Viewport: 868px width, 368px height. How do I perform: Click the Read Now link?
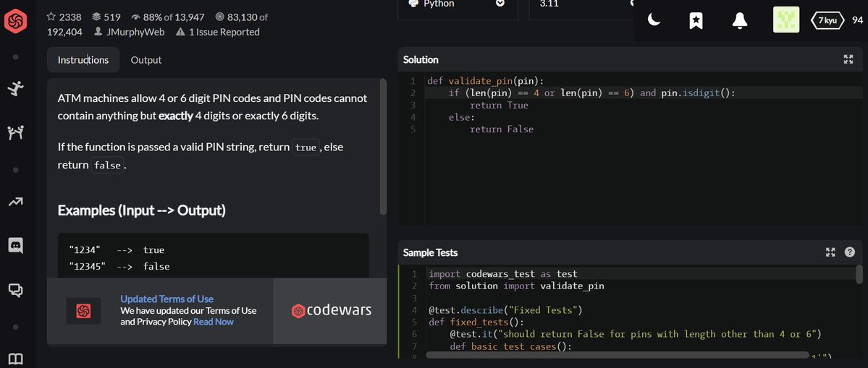213,322
